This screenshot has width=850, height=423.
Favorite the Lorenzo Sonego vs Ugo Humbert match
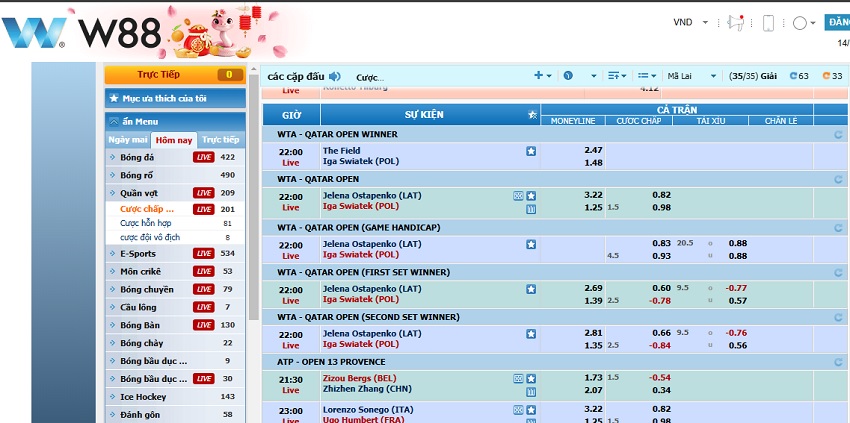pyautogui.click(x=531, y=410)
